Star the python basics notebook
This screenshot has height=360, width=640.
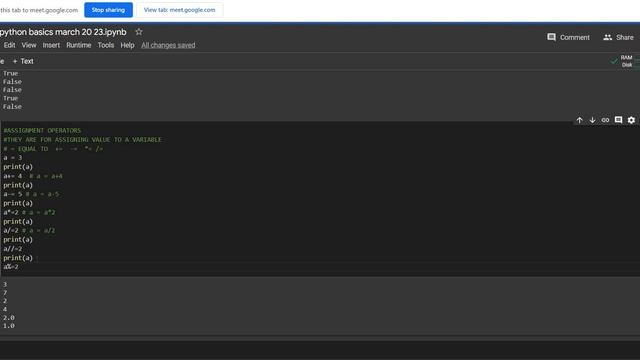[139, 32]
